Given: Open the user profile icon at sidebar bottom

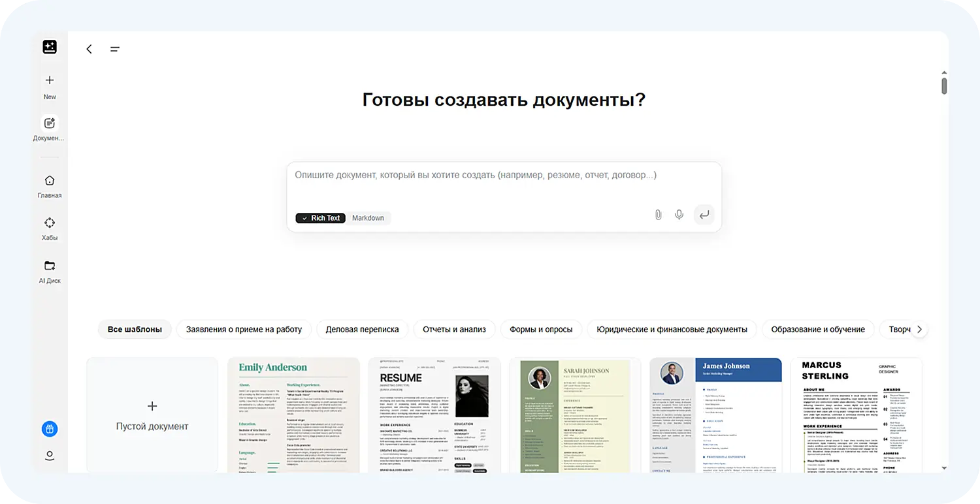Looking at the screenshot, I should (49, 456).
